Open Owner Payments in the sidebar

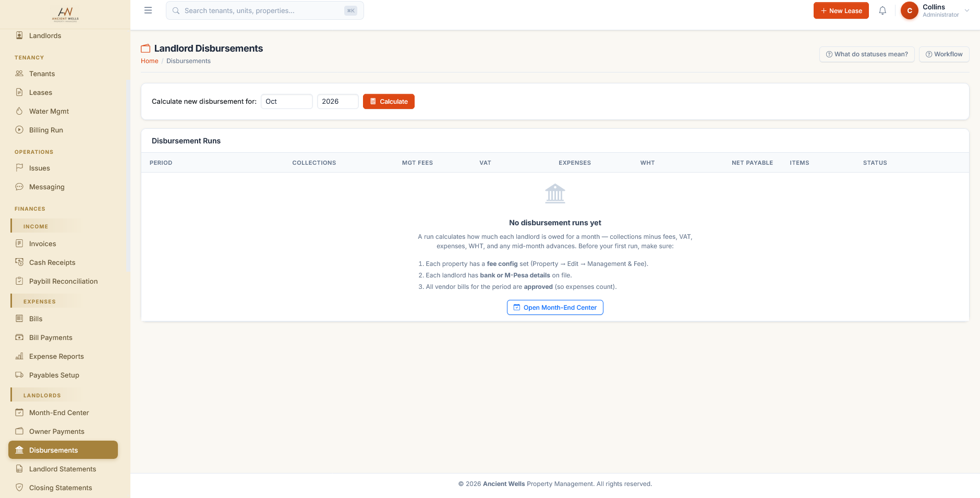click(x=63, y=431)
